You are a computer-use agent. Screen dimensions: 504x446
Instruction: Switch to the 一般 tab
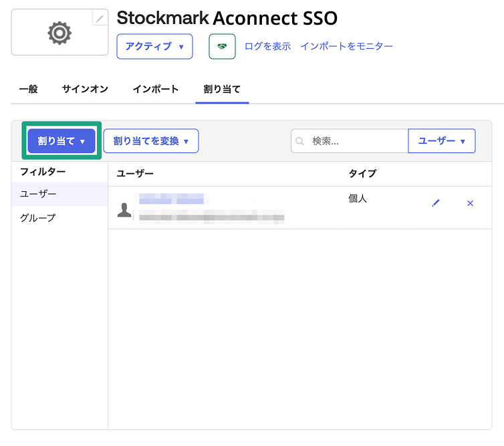coord(29,89)
